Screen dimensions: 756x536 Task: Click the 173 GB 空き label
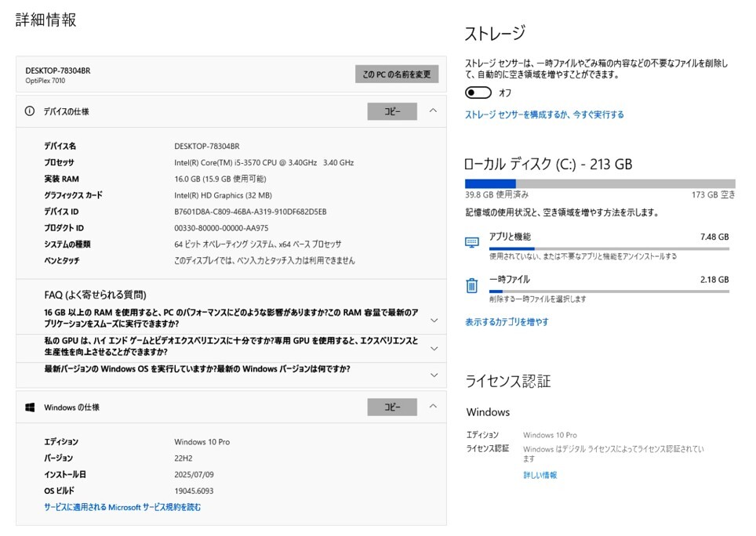pos(714,194)
